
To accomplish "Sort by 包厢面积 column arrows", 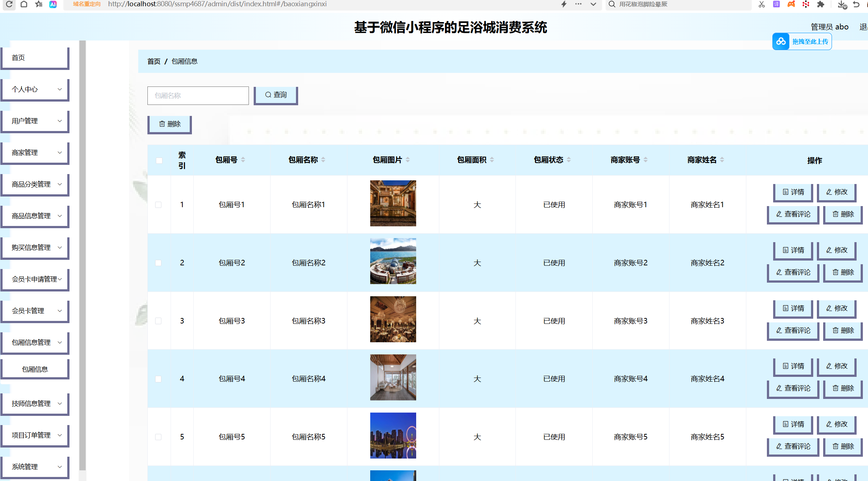I will (x=492, y=160).
